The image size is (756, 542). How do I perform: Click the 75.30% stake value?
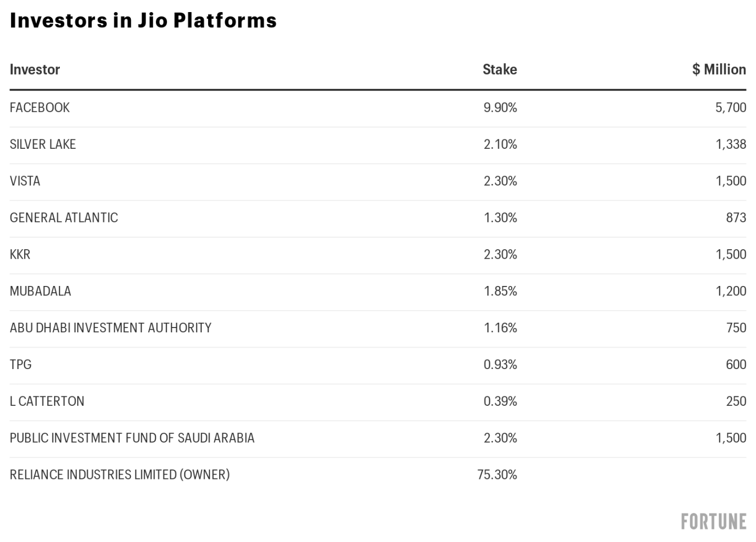coord(497,475)
